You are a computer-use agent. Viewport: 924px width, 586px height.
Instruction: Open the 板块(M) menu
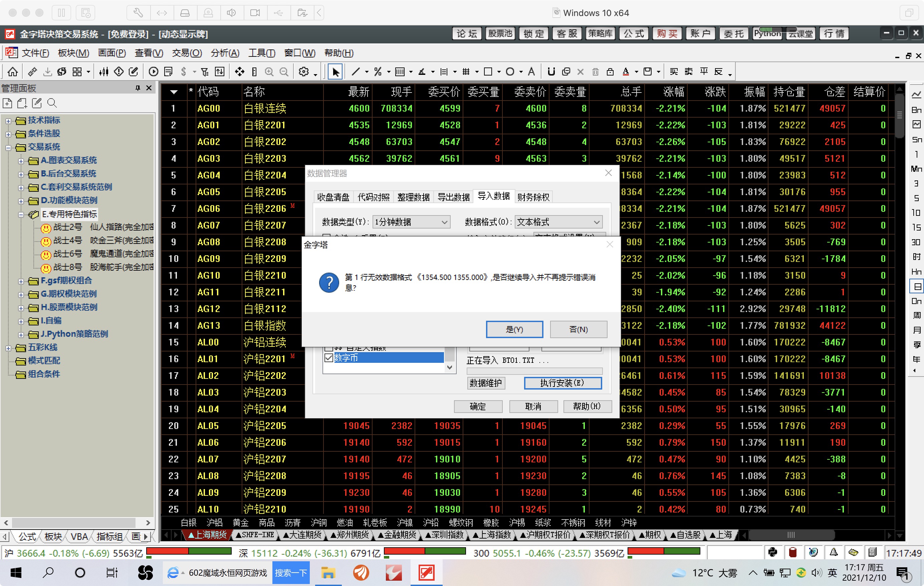tap(73, 53)
